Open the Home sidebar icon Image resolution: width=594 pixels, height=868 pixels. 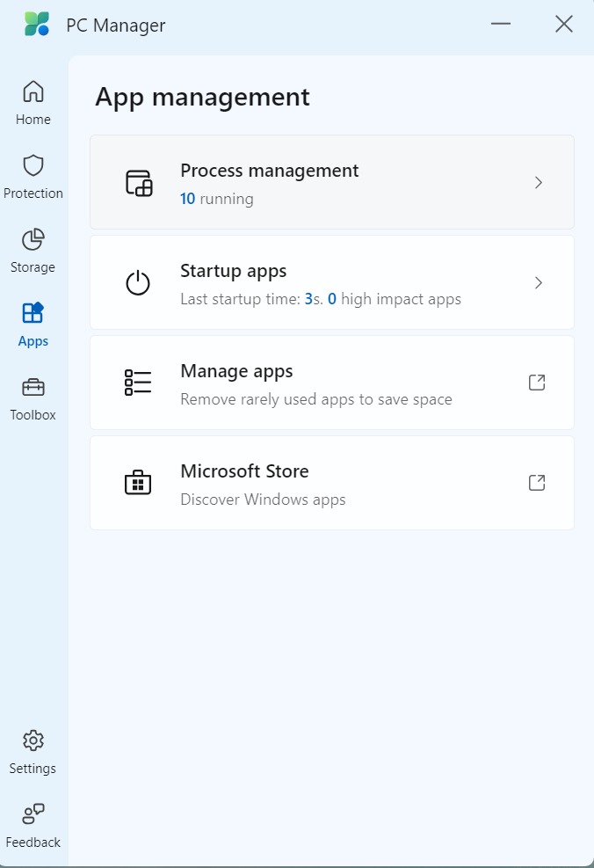coord(33,91)
